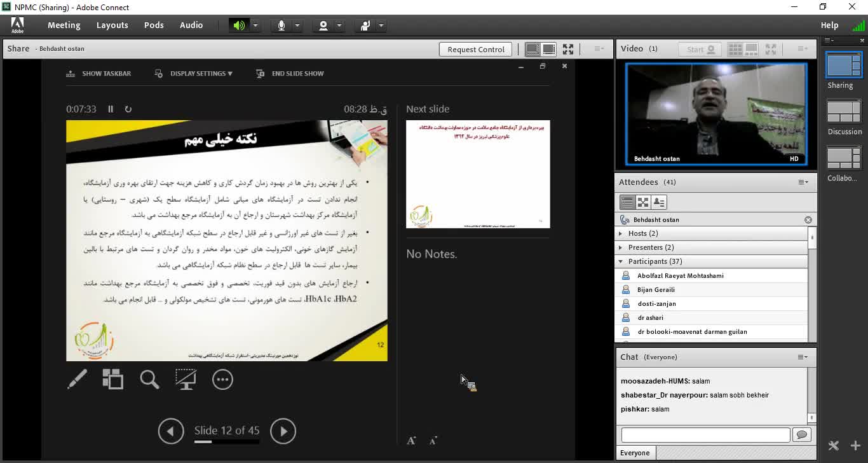This screenshot has width=868, height=463.
Task: Open the pen annotation tool
Action: (77, 380)
